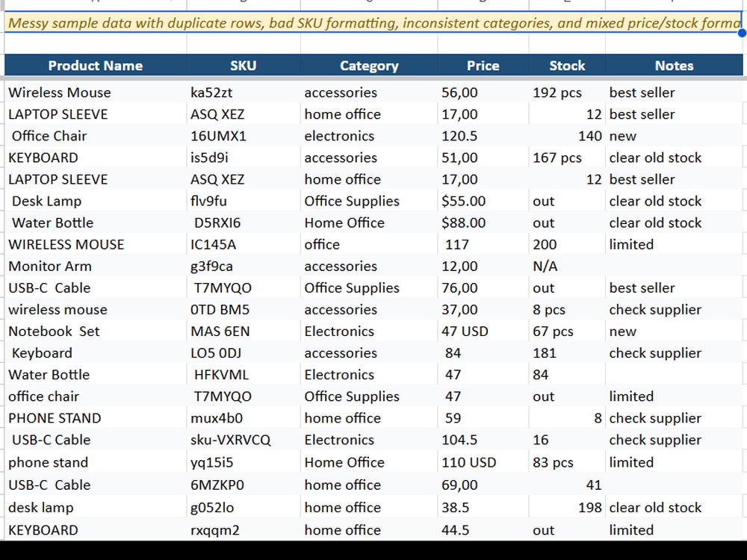Click lowercase 'office chair' product cell
The width and height of the screenshot is (747, 560).
click(x=96, y=396)
